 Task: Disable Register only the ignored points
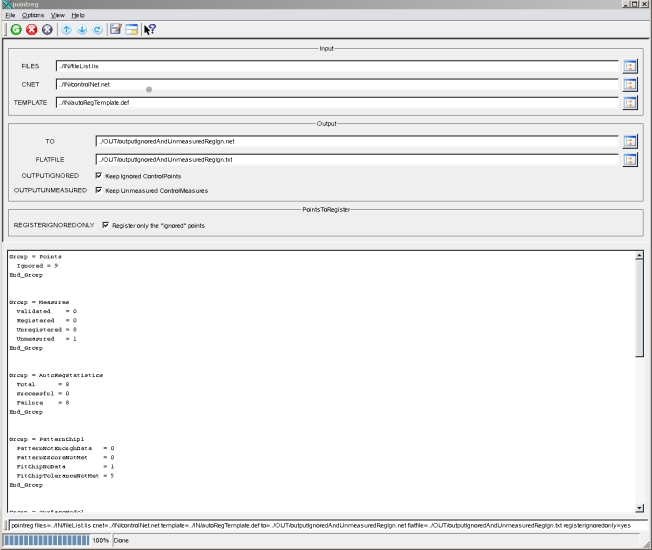coord(106,225)
